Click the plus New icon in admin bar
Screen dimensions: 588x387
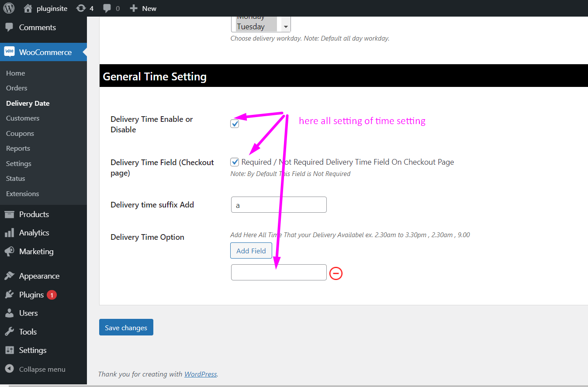click(x=134, y=8)
